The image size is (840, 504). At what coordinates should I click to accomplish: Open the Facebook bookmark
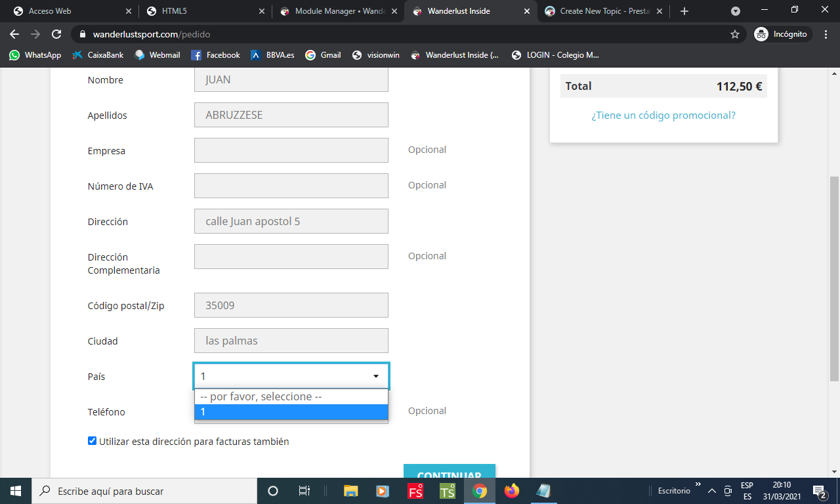216,55
